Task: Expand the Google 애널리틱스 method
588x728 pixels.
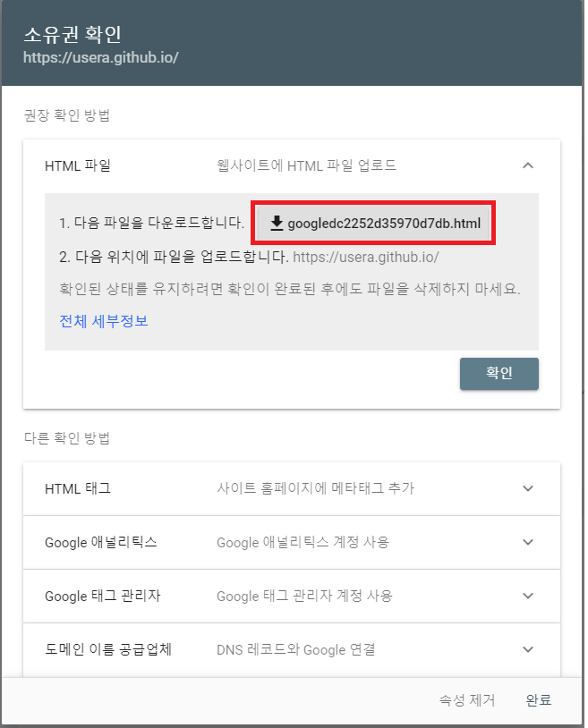Action: 292,542
